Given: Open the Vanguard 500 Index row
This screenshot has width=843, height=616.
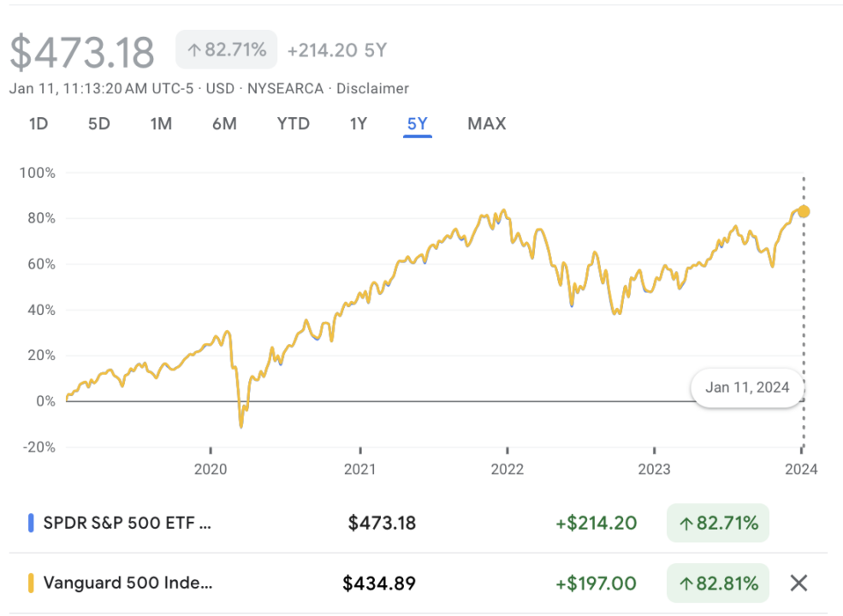Looking at the screenshot, I should [128, 583].
